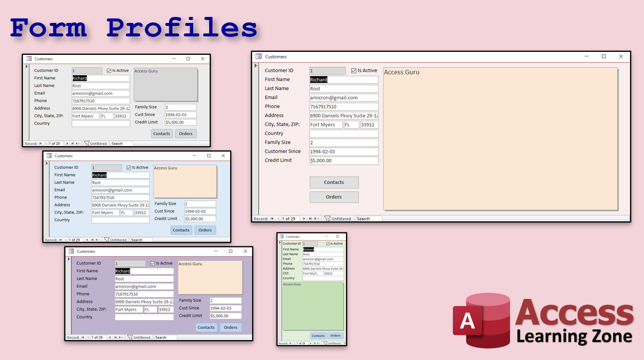The width and height of the screenshot is (644, 360).
Task: Toggle Is Active checkbox in large form
Action: (354, 71)
